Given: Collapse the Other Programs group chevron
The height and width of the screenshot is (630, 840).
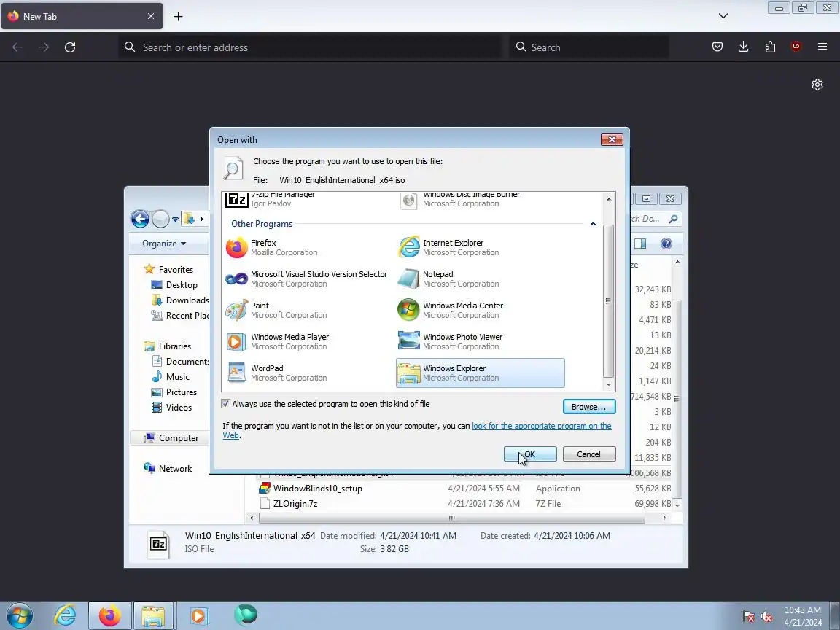Looking at the screenshot, I should pyautogui.click(x=593, y=224).
